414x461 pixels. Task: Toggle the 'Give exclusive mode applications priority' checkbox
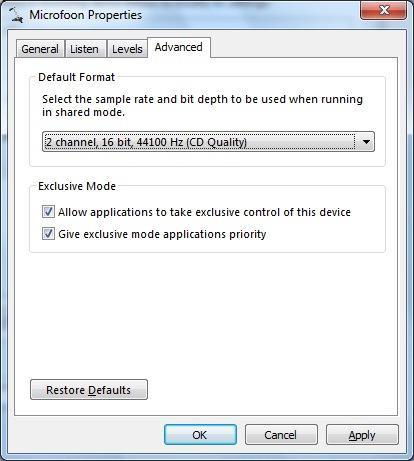pos(48,234)
